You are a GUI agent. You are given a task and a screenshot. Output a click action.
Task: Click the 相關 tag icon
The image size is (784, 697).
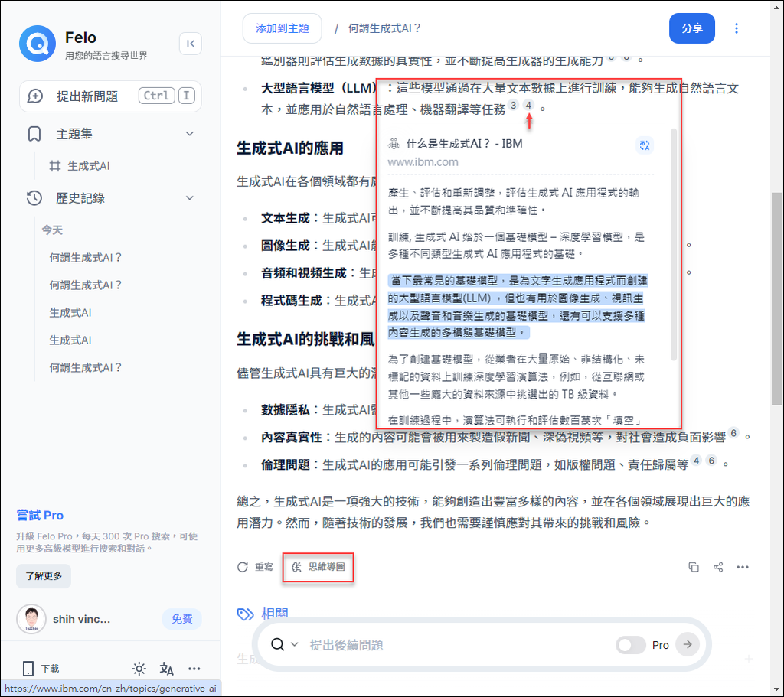point(245,614)
